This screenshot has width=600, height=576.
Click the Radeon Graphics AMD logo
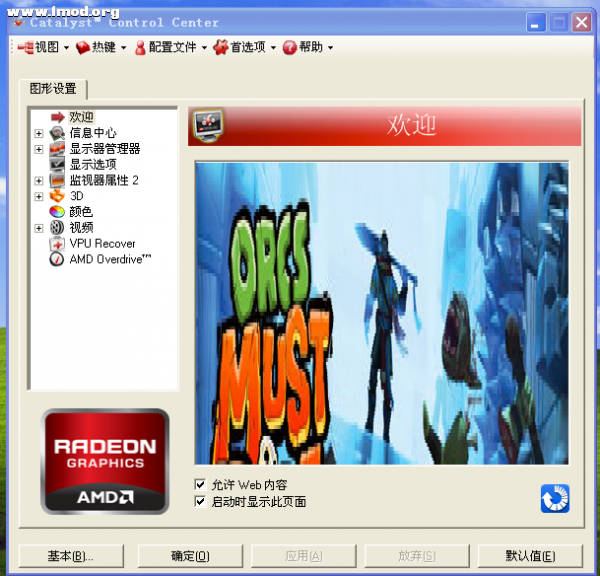pos(105,461)
